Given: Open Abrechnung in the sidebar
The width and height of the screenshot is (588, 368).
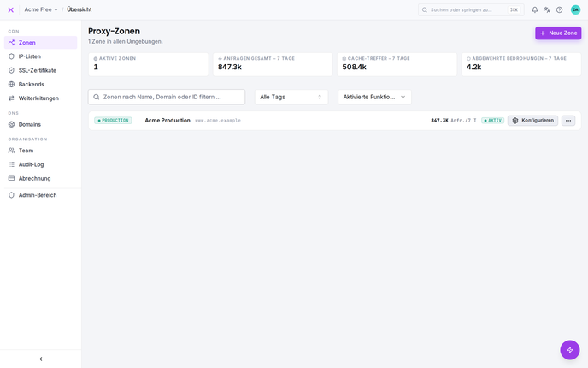Looking at the screenshot, I should click(x=40, y=178).
